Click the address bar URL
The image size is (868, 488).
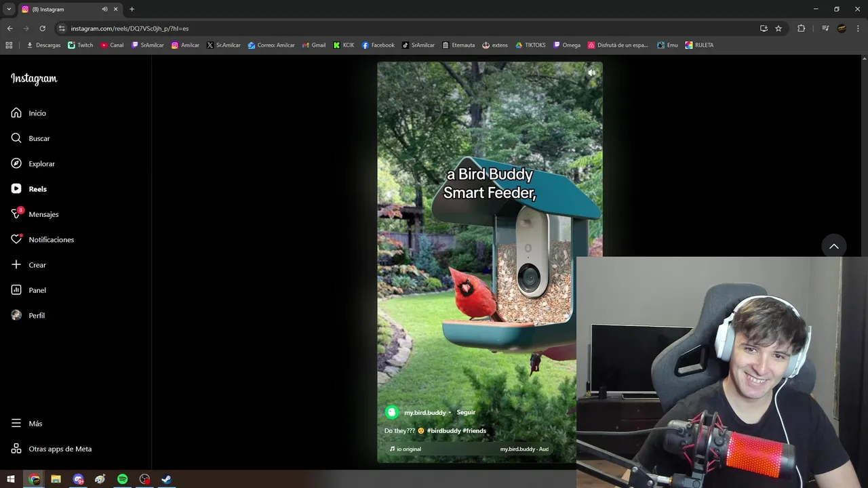point(130,28)
